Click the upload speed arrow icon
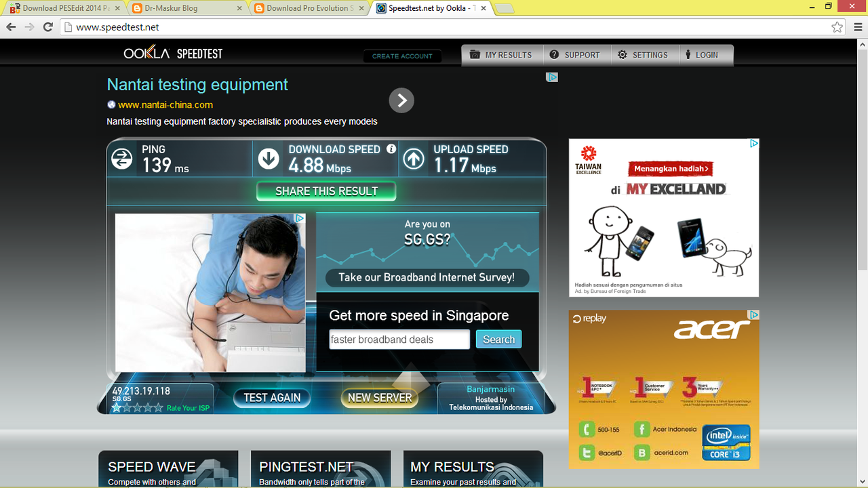 pyautogui.click(x=414, y=159)
